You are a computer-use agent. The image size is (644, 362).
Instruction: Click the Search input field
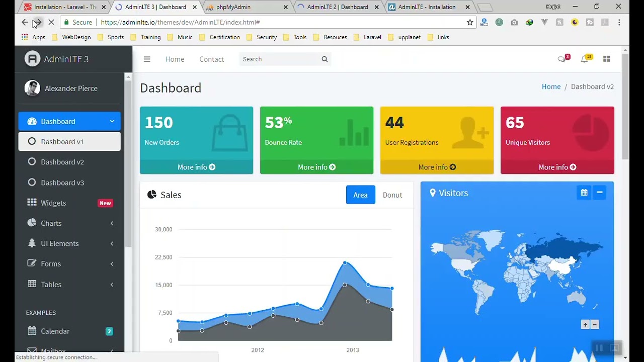pos(278,59)
